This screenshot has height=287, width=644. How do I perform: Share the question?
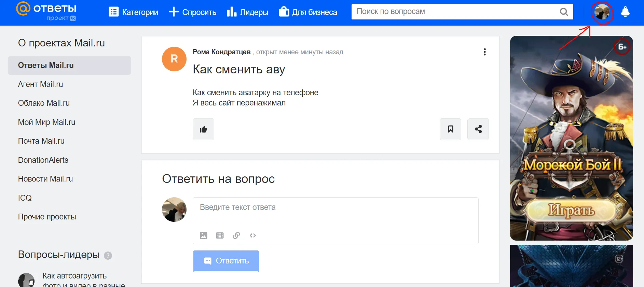point(478,129)
